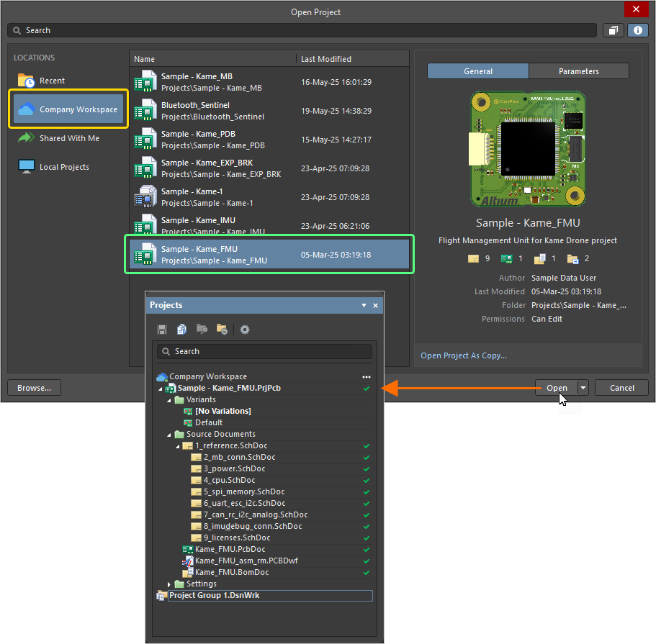The image size is (656, 644).
Task: Click Kame_FMU.BomDoc document icon
Action: click(x=188, y=573)
